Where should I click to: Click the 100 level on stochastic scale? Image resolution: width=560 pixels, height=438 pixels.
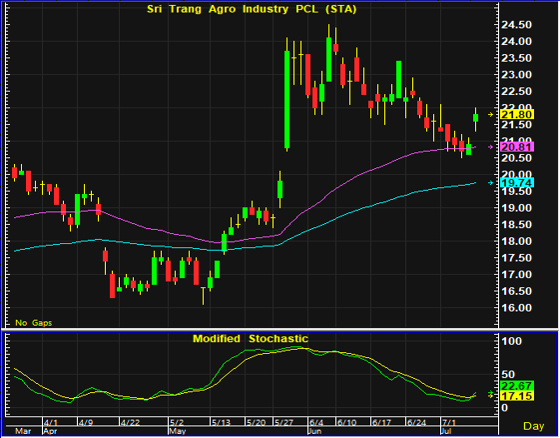coord(511,341)
